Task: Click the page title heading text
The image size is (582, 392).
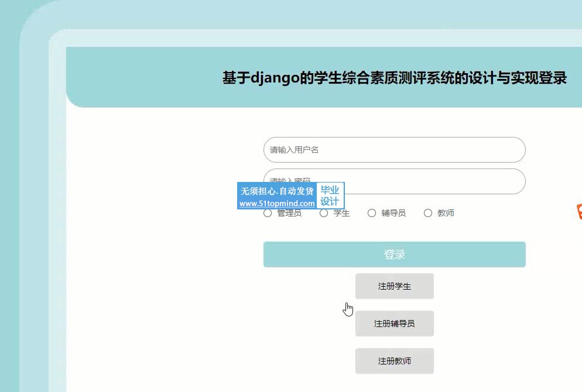Action: [x=395, y=78]
